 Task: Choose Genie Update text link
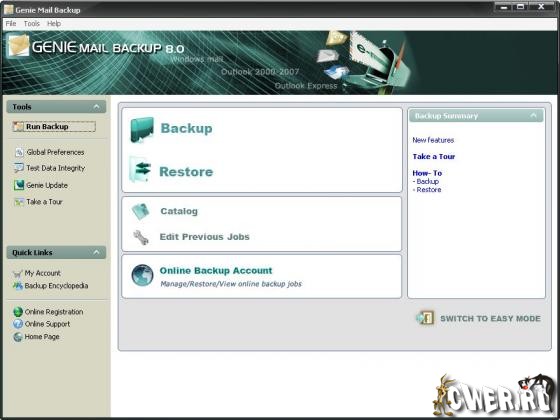coord(47,185)
